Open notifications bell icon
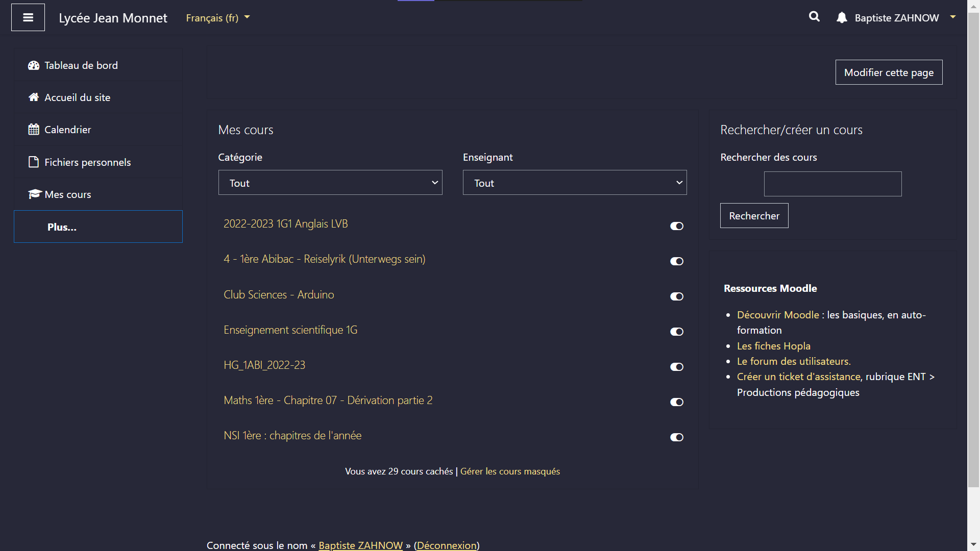The width and height of the screenshot is (980, 551). pyautogui.click(x=842, y=18)
